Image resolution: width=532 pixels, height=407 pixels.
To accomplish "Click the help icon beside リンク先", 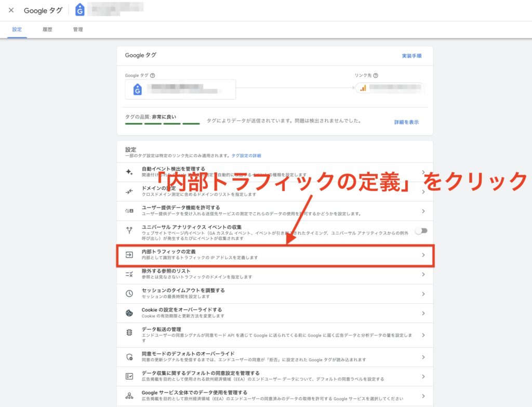I will point(375,75).
